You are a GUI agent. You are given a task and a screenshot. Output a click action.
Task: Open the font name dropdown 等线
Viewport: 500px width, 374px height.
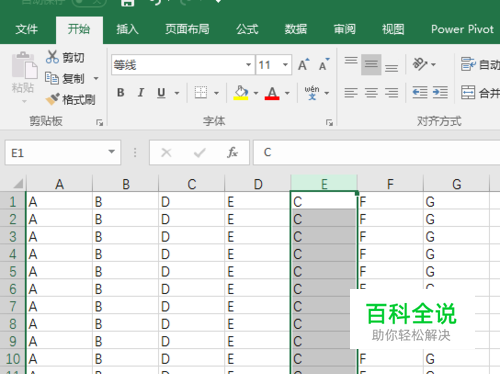(248, 65)
